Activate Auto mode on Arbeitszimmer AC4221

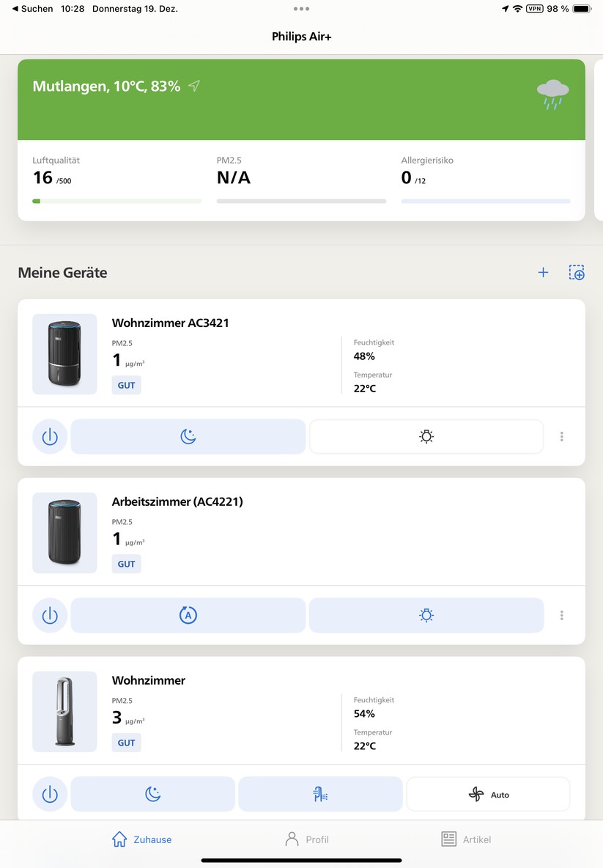tap(188, 615)
